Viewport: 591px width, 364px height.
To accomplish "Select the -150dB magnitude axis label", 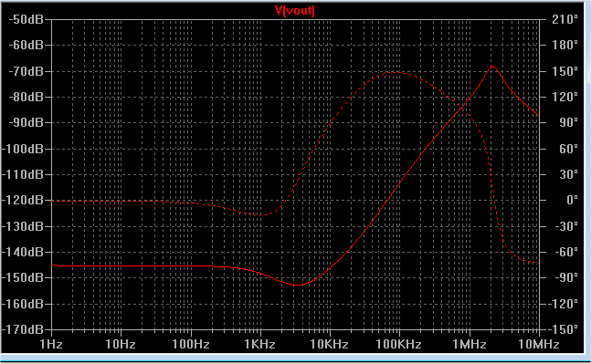I will click(x=23, y=278).
